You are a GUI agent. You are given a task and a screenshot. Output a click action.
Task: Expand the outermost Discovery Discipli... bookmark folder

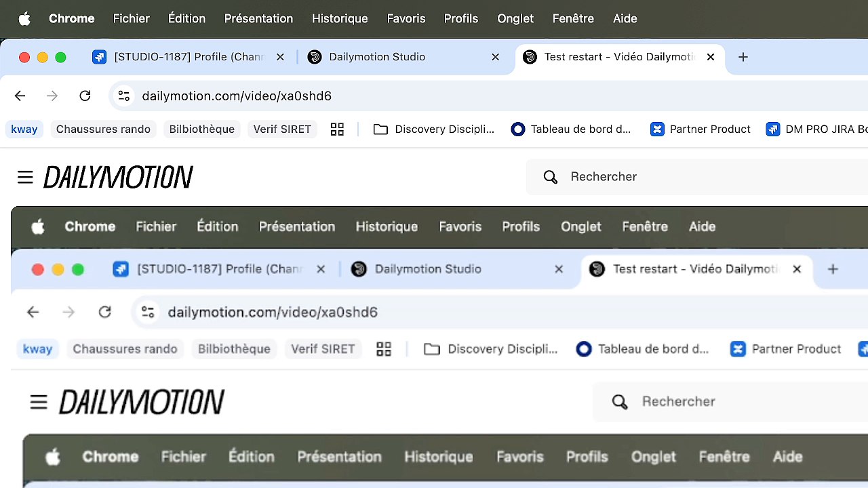click(434, 129)
